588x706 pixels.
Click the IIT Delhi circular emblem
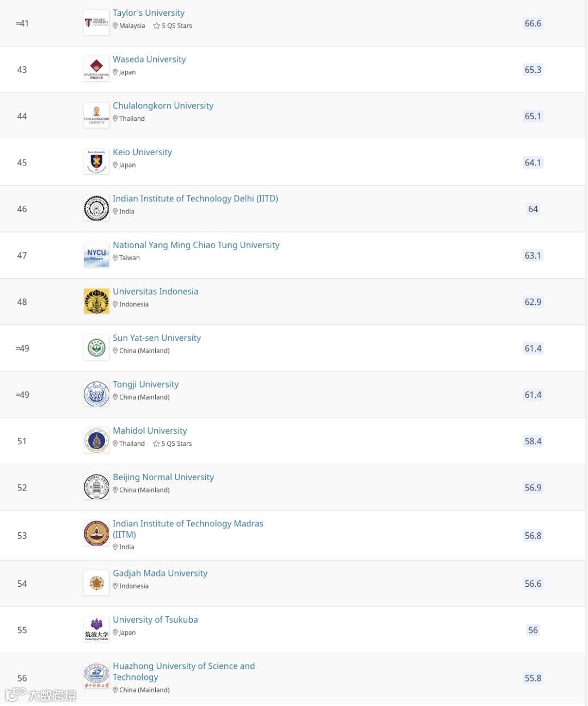[96, 208]
